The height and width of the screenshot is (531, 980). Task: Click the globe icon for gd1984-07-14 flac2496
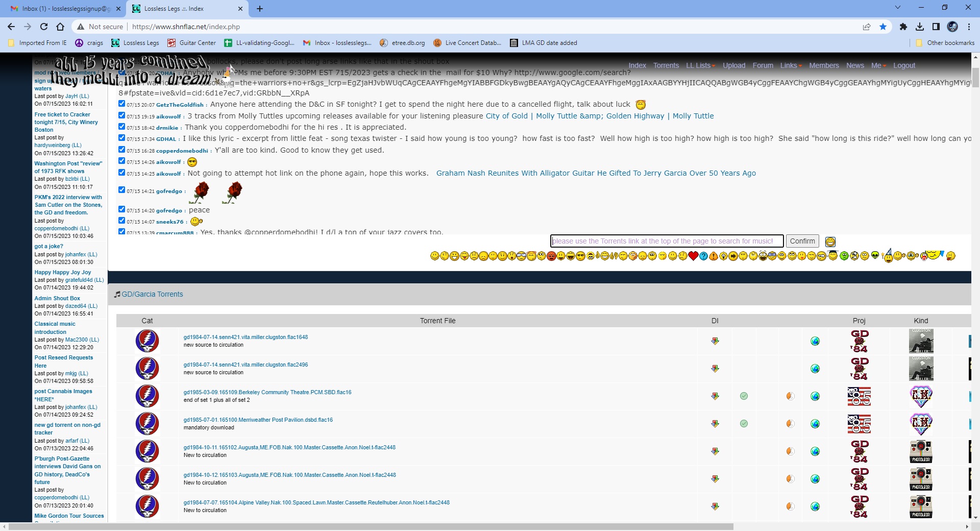[815, 369]
